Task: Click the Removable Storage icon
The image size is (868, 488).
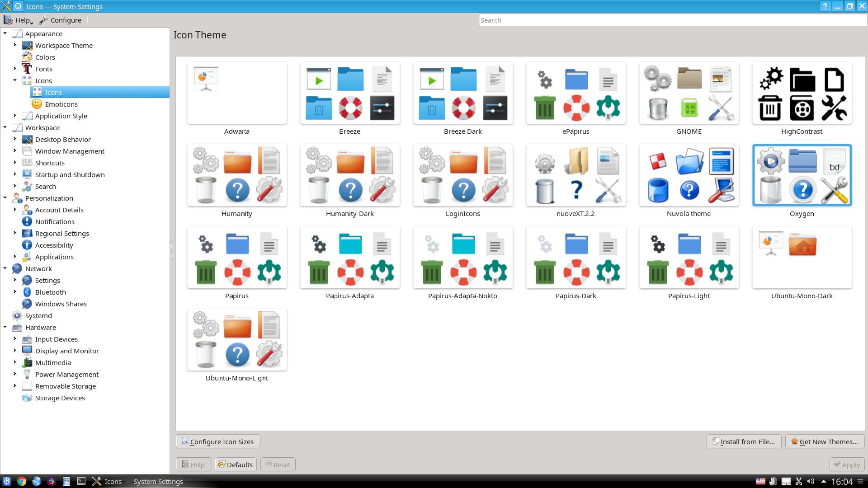Action: (x=27, y=386)
